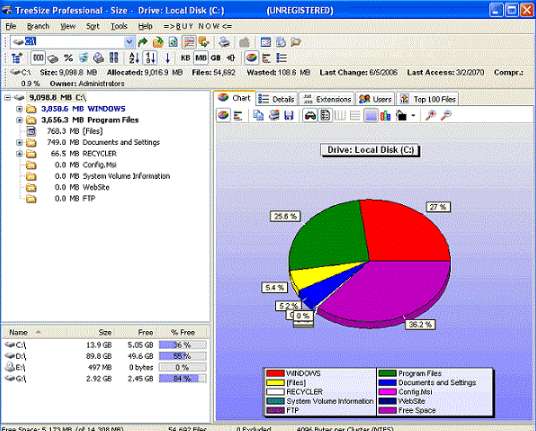The height and width of the screenshot is (431, 536).
Task: Open the Sort menu
Action: point(92,26)
